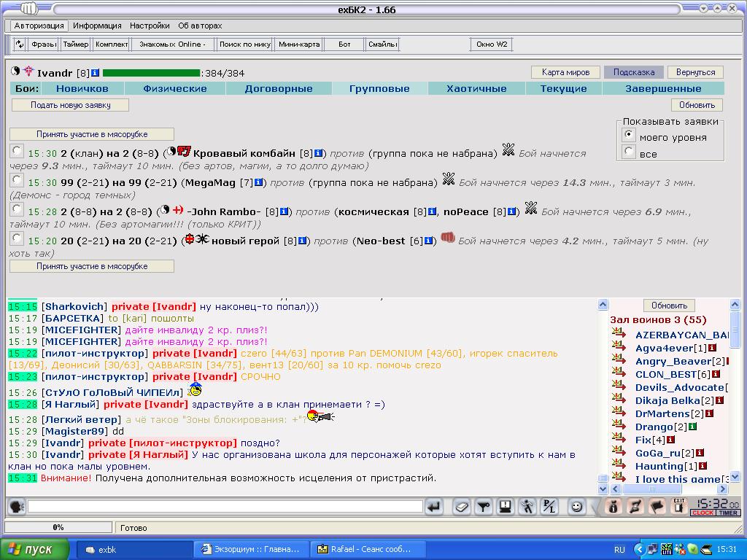Click the Карта миров button
Image resolution: width=747 pixels, height=560 pixels.
click(x=565, y=72)
